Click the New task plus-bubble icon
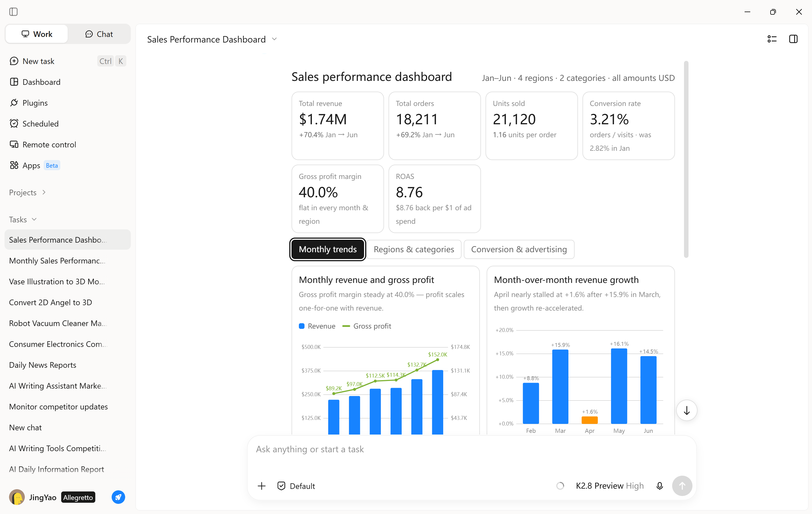 coord(14,61)
